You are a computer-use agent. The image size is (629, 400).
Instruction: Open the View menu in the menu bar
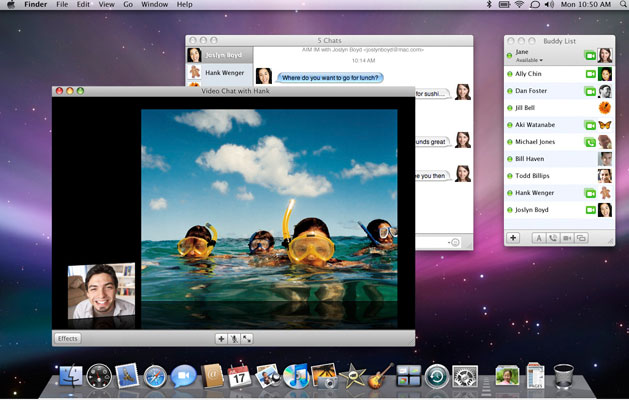coord(106,5)
